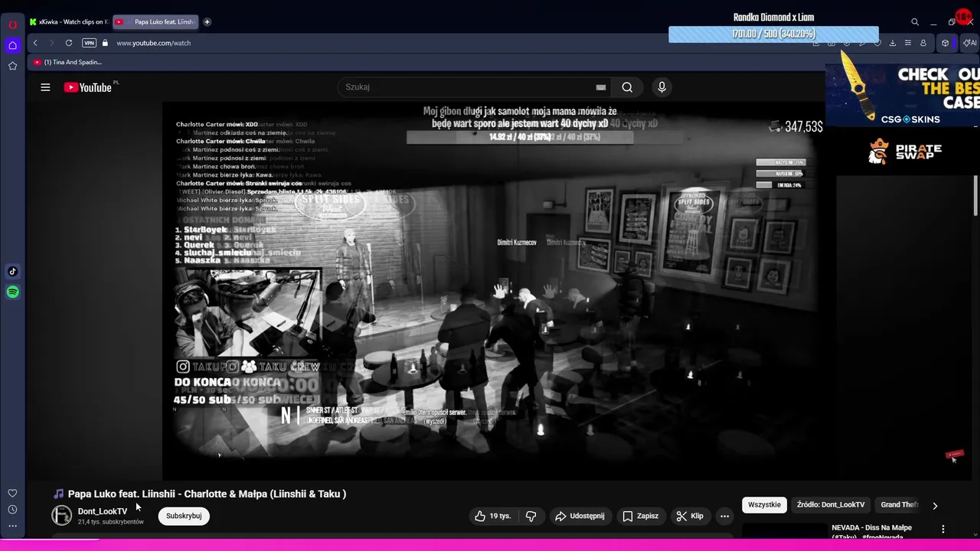Save the video with Zapisz
980x551 pixels.
[640, 516]
